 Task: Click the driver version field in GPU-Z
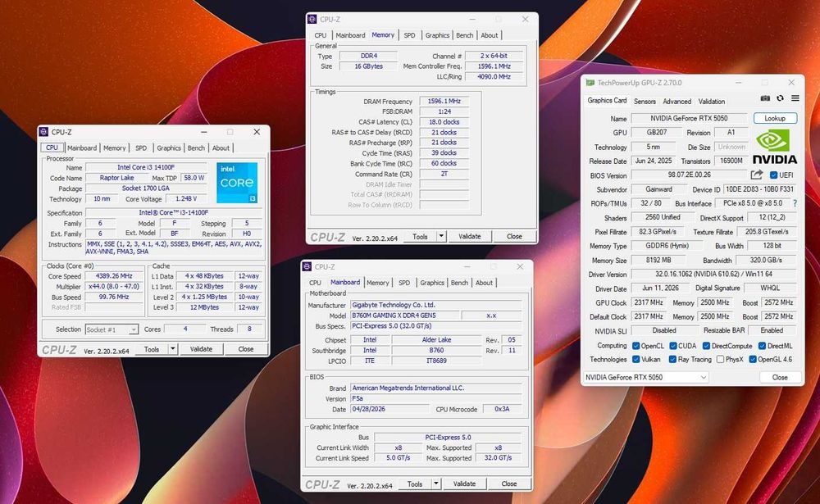714,274
